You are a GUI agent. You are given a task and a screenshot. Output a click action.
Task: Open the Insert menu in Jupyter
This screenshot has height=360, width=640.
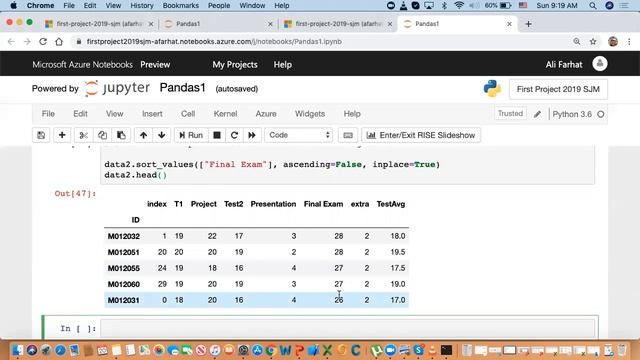coord(152,114)
